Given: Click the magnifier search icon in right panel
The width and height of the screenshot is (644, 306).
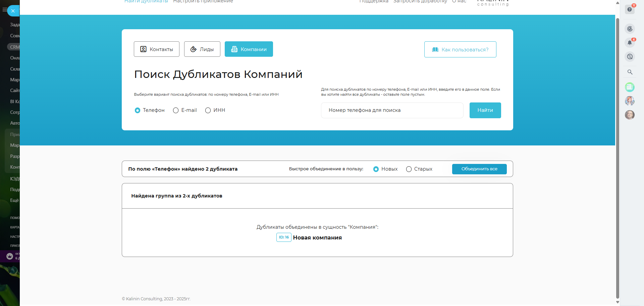Looking at the screenshot, I should click(630, 72).
